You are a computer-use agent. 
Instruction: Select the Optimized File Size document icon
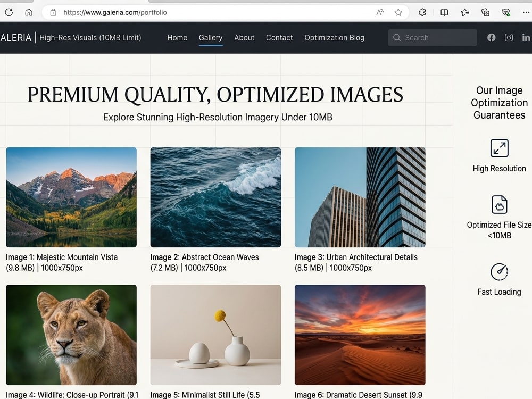pos(500,205)
